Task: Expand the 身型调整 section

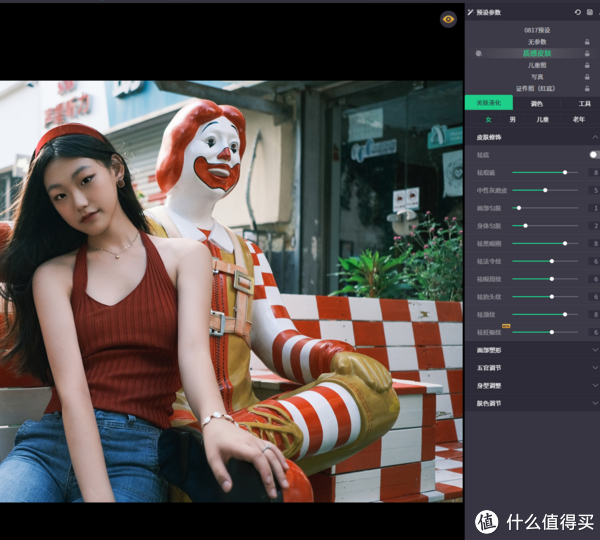Action: pyautogui.click(x=595, y=385)
